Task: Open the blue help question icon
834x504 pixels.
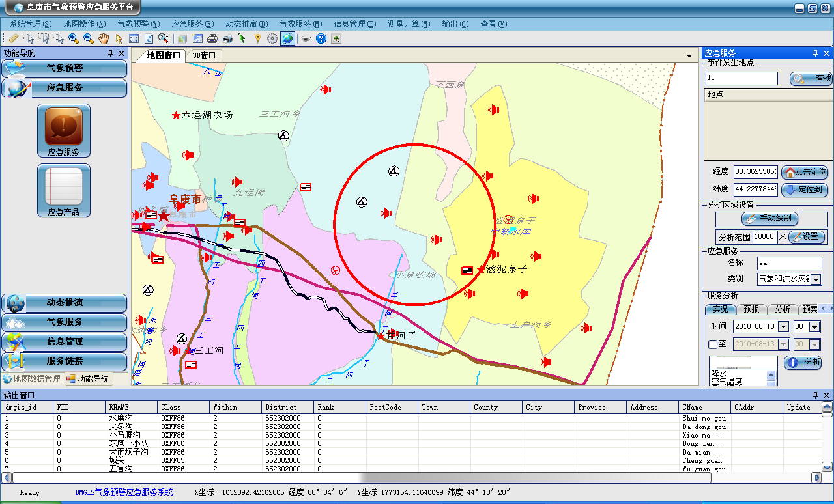Action: click(x=321, y=38)
